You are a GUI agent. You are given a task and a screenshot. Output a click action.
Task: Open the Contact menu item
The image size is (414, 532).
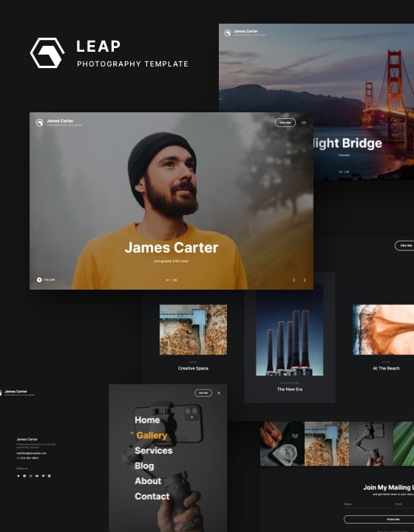click(152, 497)
